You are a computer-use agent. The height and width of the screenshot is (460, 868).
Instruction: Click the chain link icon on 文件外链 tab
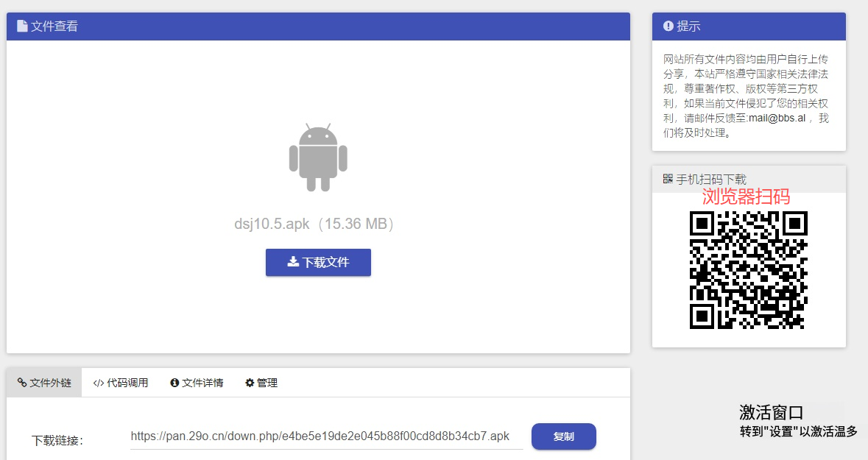[22, 383]
